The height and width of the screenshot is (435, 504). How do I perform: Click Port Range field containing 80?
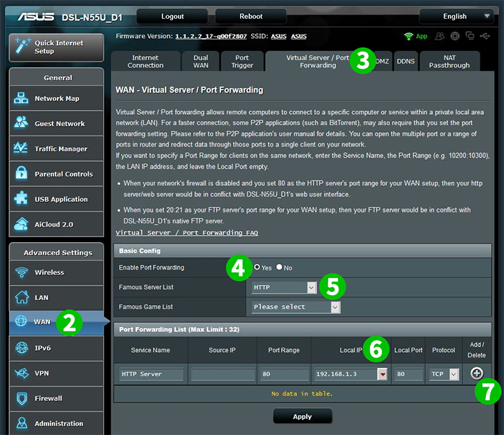tap(284, 374)
